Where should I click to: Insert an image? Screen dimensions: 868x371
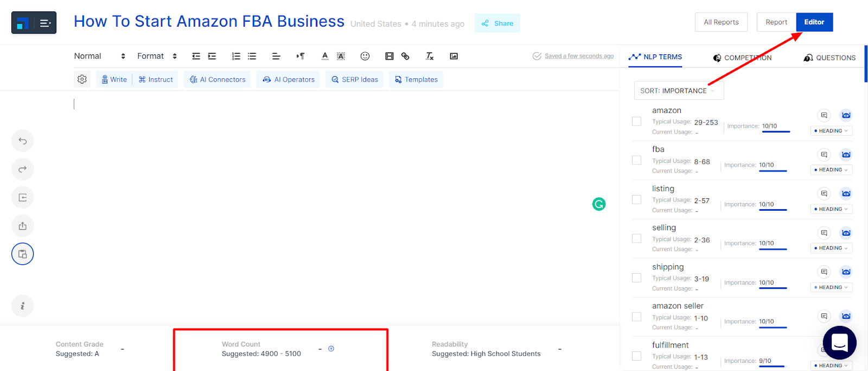(x=454, y=56)
